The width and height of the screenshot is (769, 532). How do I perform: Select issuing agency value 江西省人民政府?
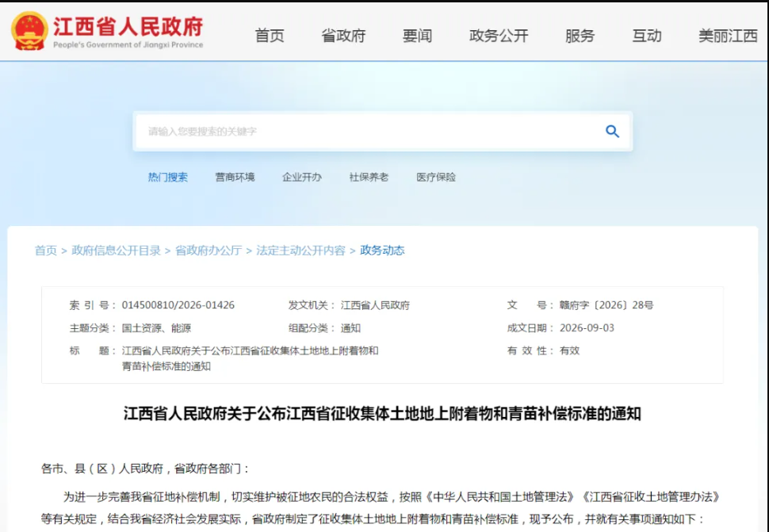tap(375, 305)
